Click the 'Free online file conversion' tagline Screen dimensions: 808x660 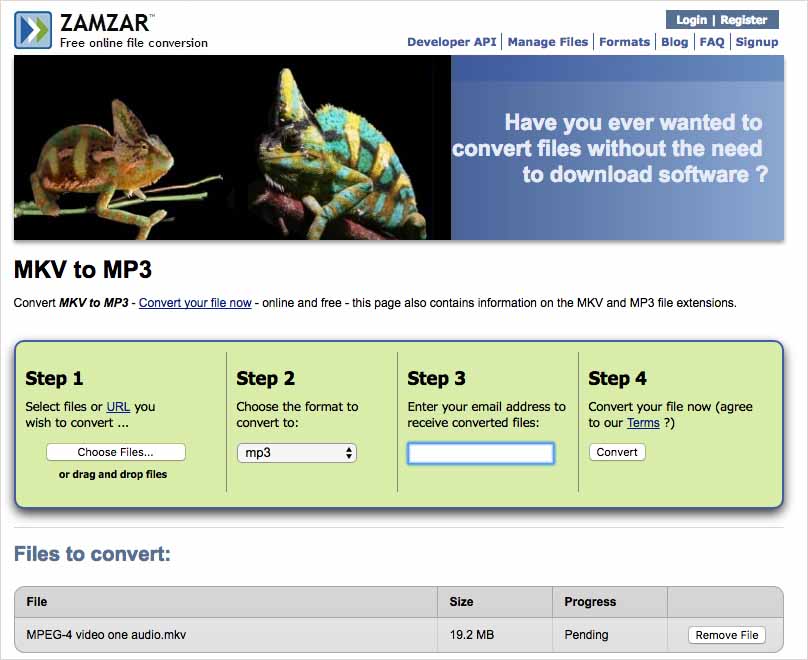point(134,43)
